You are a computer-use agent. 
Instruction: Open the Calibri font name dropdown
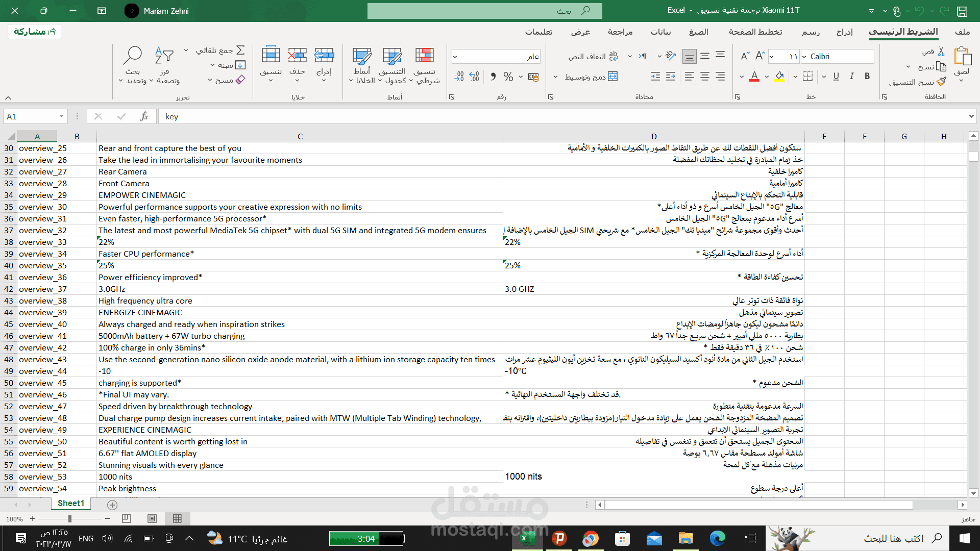[x=804, y=57]
